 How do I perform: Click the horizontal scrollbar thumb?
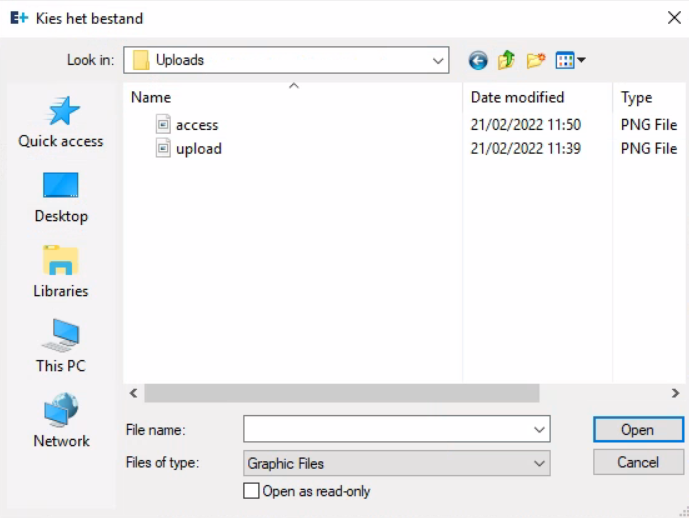pos(340,394)
